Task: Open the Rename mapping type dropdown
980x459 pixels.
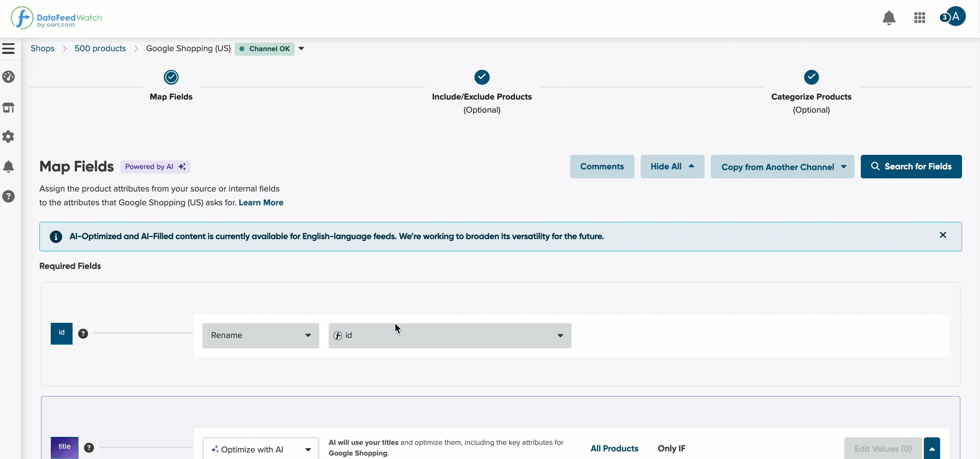Action: pos(261,336)
